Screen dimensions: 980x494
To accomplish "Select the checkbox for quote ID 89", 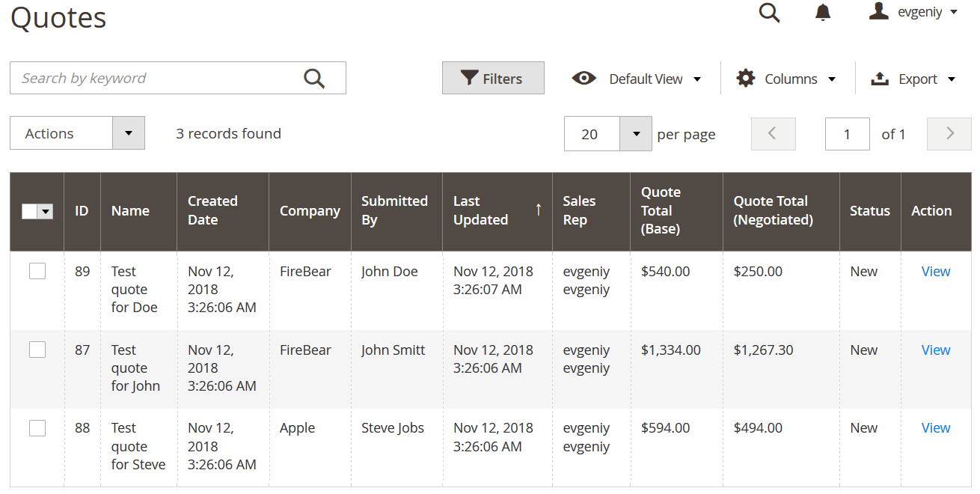I will click(37, 272).
